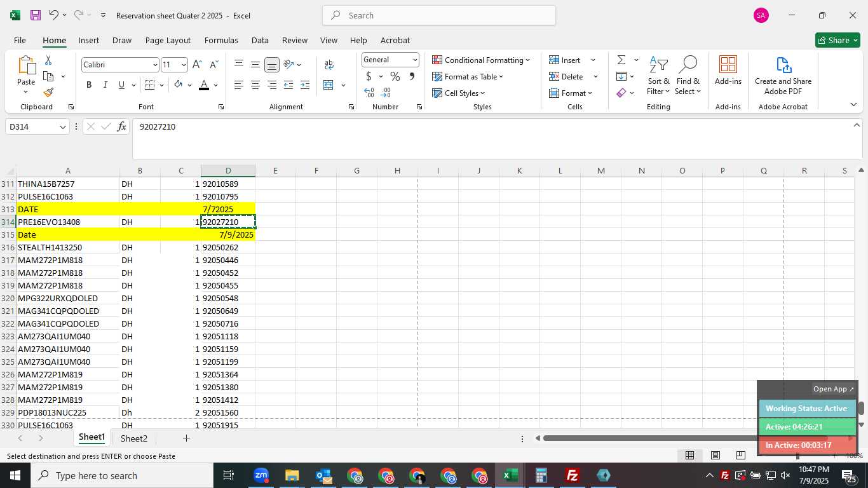Select the Format Painter brush
868x488 pixels.
(48, 93)
